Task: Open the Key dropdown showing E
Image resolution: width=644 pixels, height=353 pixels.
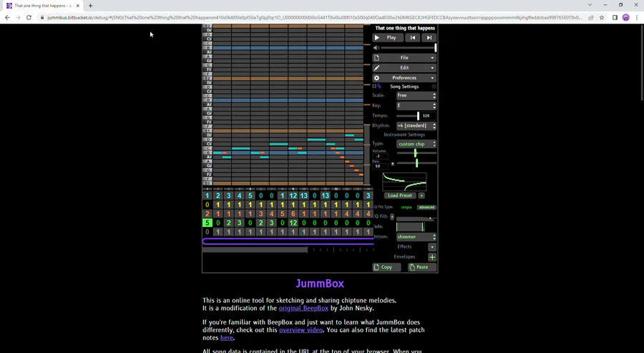Action: (x=416, y=105)
